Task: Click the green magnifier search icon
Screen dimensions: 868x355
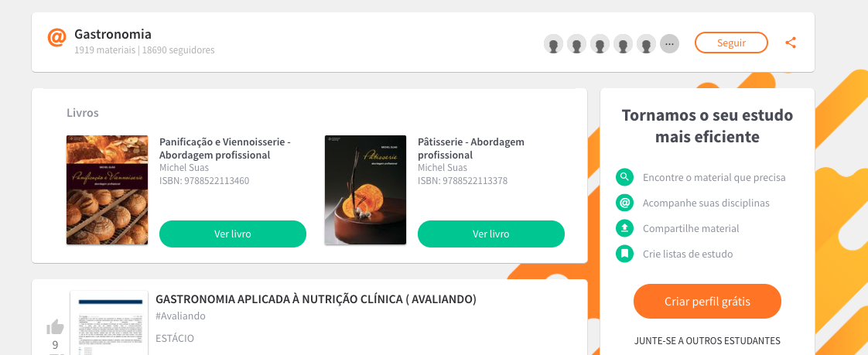Action: [x=624, y=177]
